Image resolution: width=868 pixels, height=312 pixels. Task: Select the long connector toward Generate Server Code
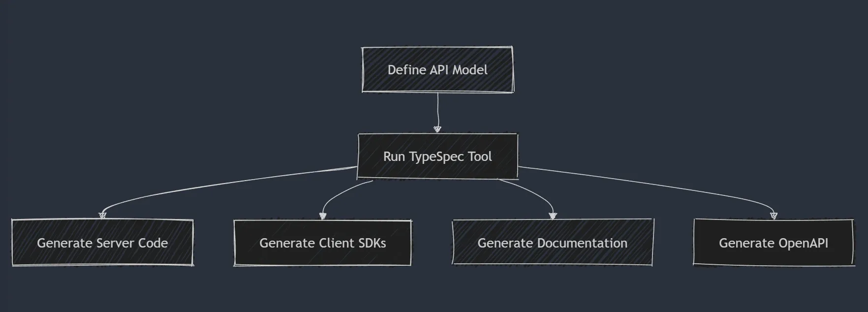pos(221,186)
